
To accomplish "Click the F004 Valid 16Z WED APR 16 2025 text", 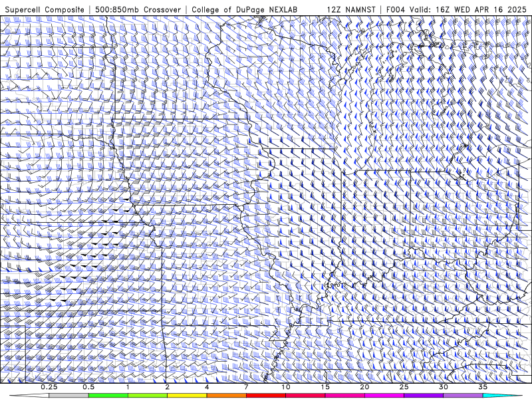I will (456, 9).
